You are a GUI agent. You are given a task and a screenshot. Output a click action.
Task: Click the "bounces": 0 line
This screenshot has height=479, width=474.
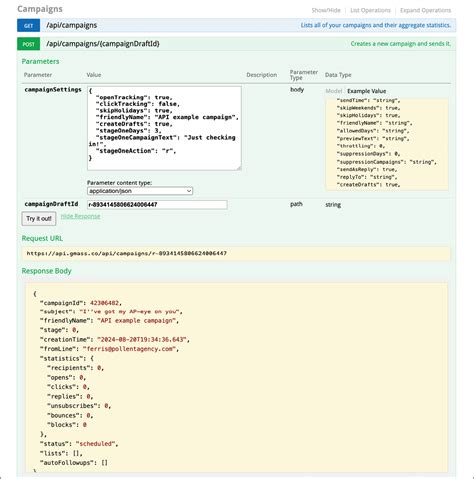point(70,416)
